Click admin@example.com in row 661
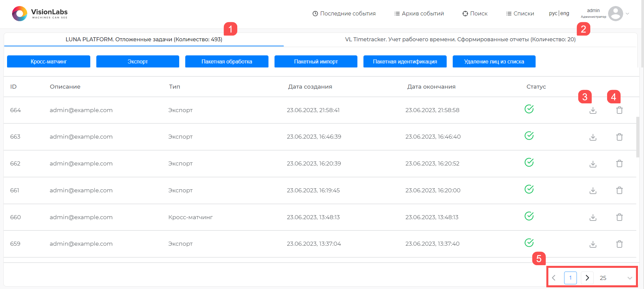This screenshot has height=289, width=644. click(81, 190)
